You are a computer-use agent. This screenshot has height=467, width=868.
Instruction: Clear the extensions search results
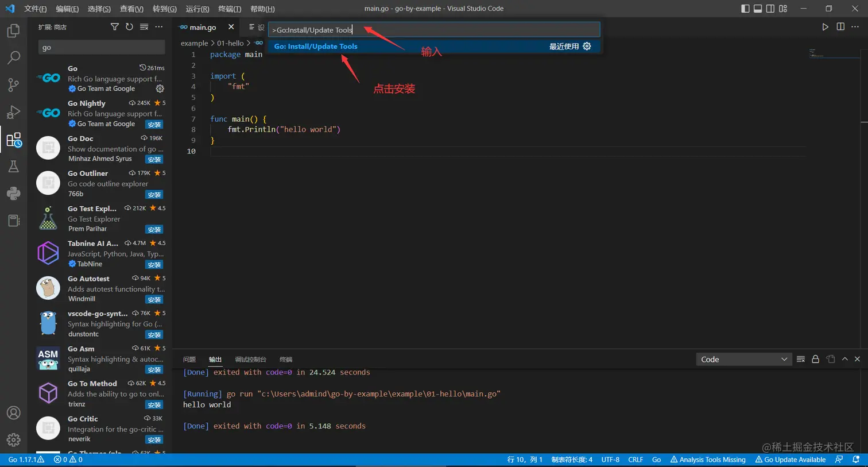[x=144, y=27]
